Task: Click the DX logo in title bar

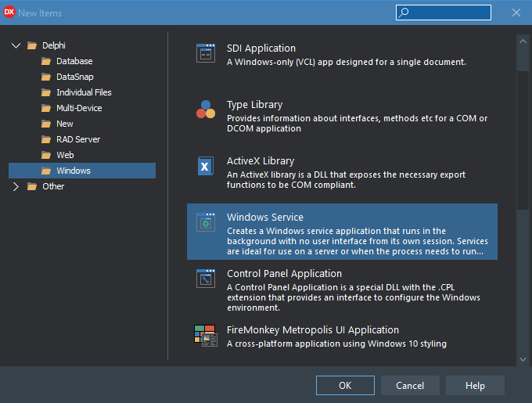Action: click(x=9, y=13)
